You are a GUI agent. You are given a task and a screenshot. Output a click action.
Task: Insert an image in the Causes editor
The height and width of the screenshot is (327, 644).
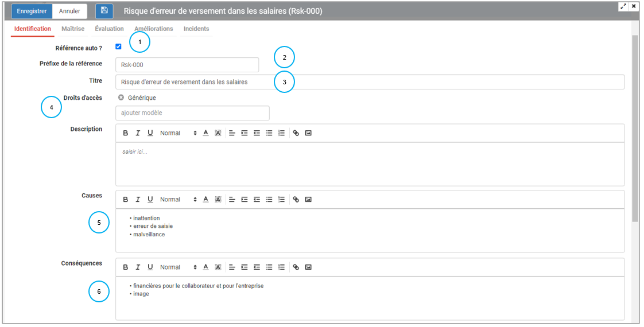tap(308, 200)
